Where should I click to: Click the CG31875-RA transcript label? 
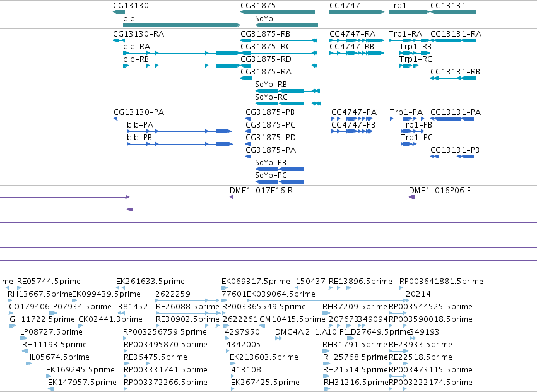tap(266, 72)
